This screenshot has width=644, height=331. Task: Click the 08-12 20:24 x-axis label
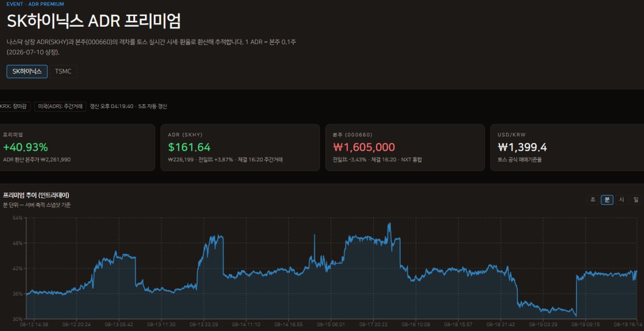pyautogui.click(x=76, y=324)
